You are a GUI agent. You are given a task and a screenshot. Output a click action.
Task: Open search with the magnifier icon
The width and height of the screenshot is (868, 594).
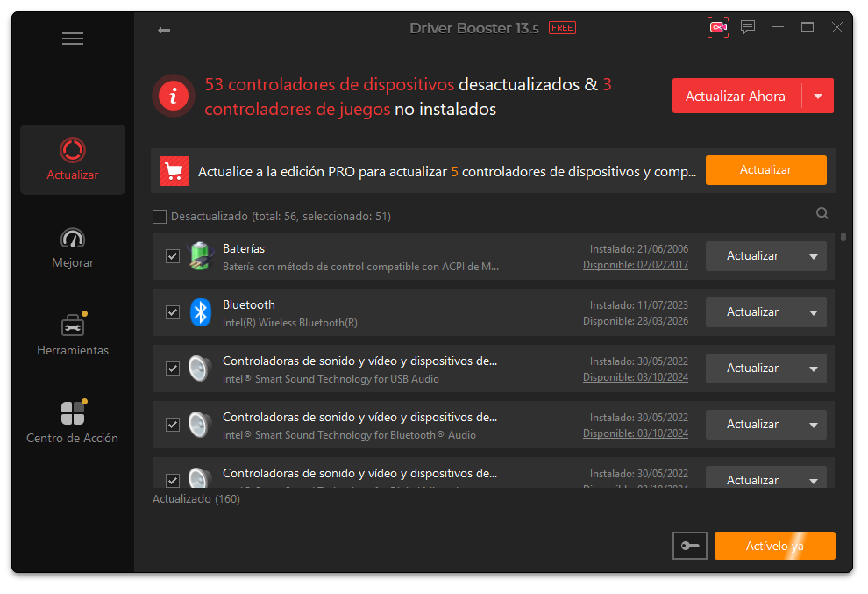[x=822, y=213]
